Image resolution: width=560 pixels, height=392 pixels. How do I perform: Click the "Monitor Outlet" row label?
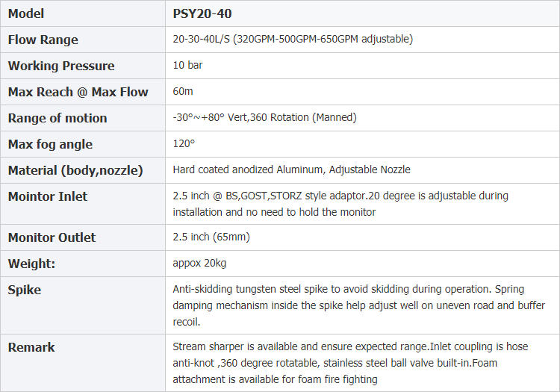coord(52,237)
